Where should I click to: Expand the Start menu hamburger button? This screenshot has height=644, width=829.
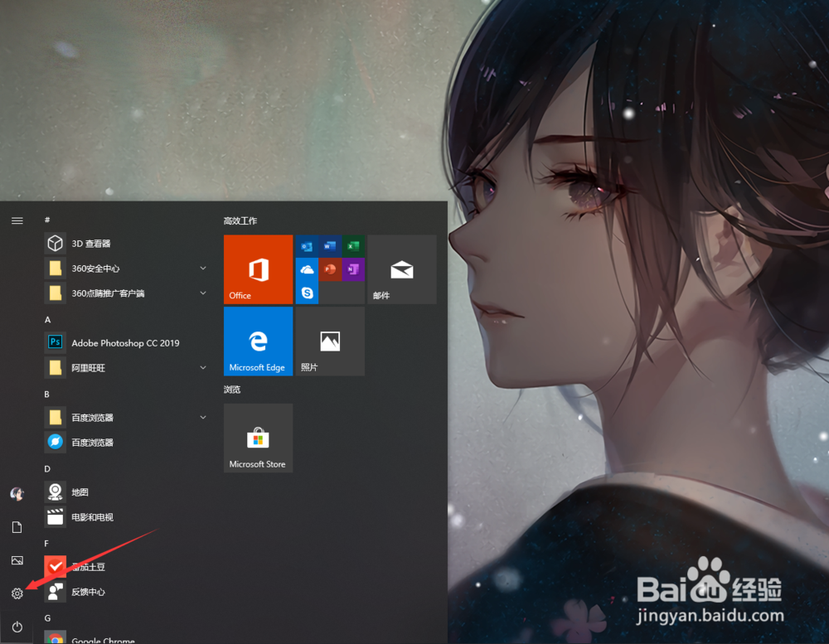coord(17,220)
